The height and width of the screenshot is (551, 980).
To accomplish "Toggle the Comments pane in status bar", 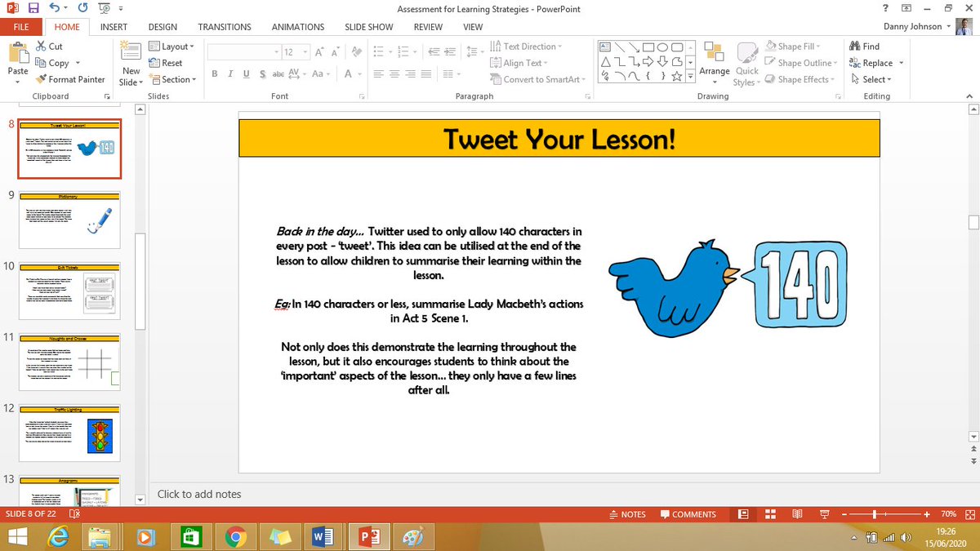I will 688,514.
